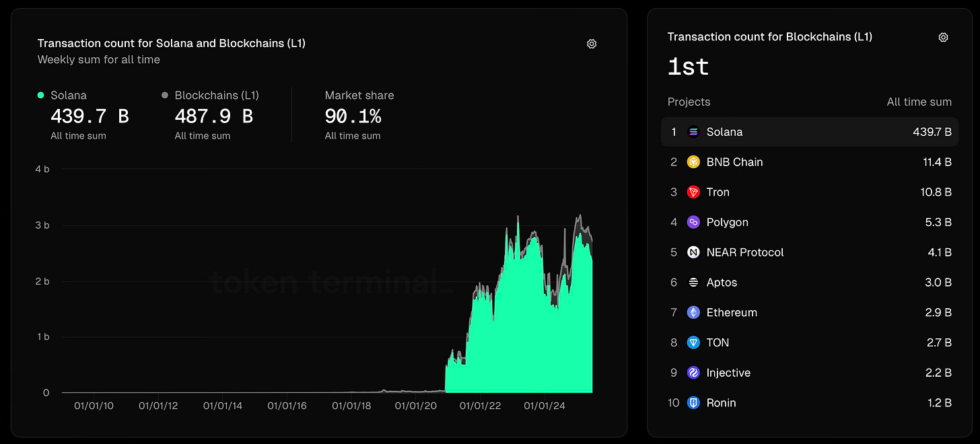Viewport: 980px width, 444px height.
Task: Select the Blockchains (L1) legend label
Action: point(217,96)
